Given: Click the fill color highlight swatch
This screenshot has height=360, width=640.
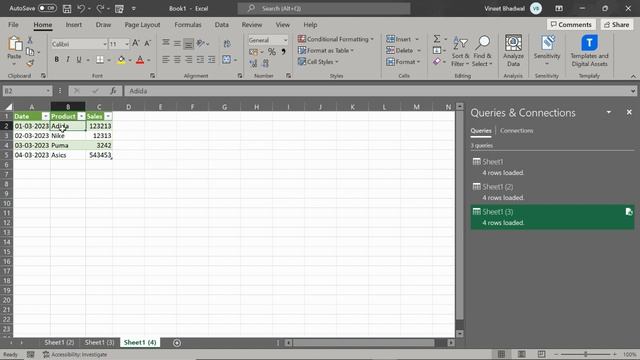Looking at the screenshot, I should tap(121, 60).
